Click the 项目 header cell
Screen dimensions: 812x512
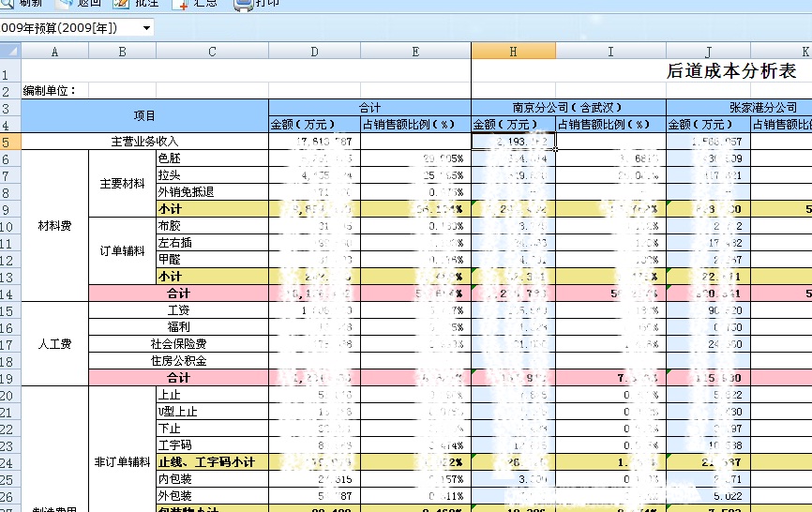(144, 116)
